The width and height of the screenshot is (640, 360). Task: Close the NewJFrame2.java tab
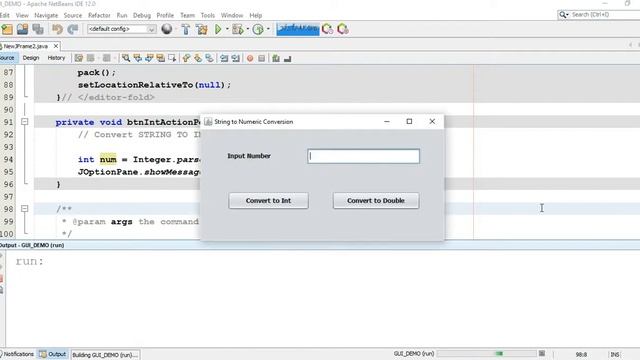(x=56, y=46)
